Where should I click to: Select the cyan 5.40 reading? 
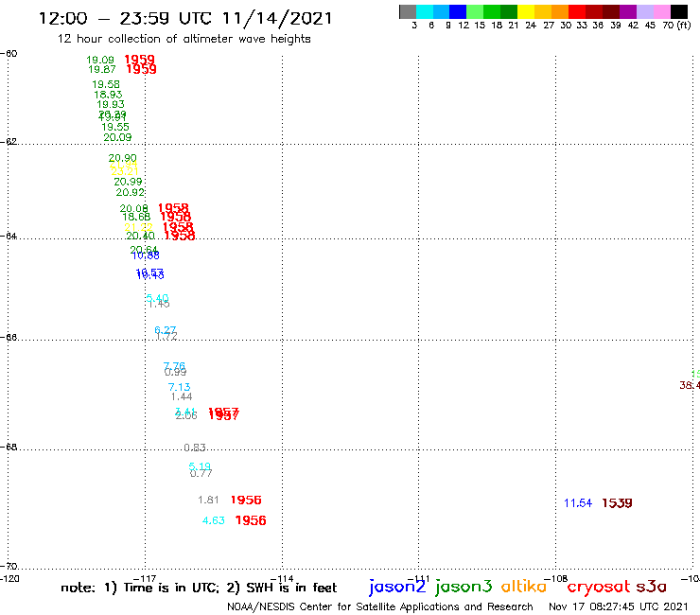pos(157,298)
